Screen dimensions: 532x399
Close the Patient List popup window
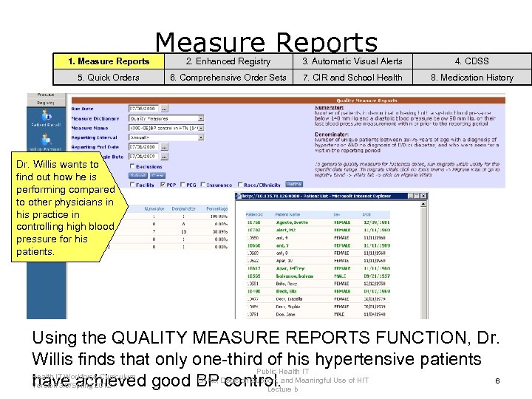(x=423, y=196)
